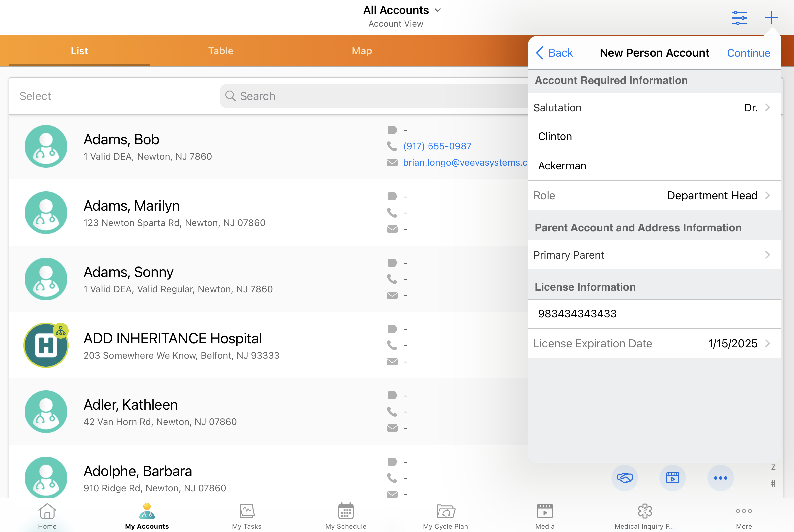Switch to the Table tab

(x=221, y=51)
